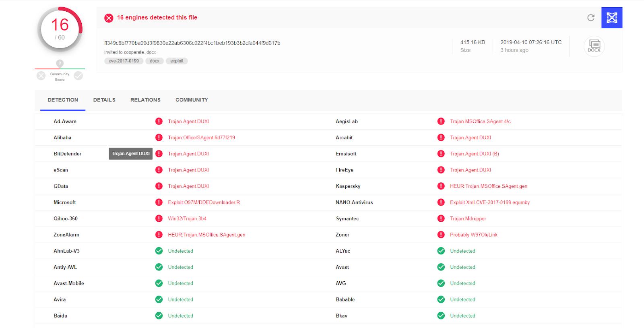Click the eScan engine name

[x=61, y=170]
